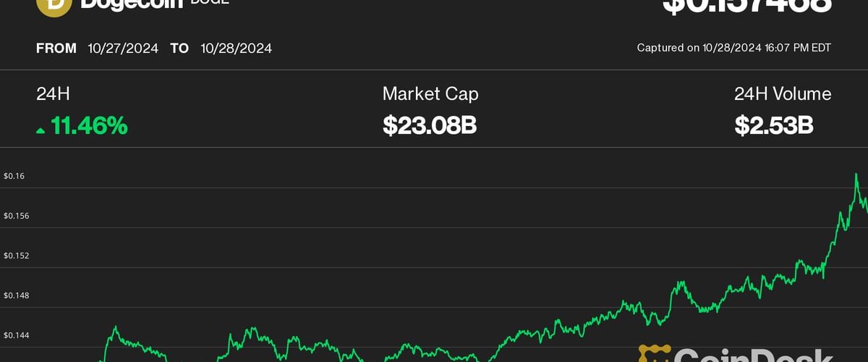Click the Market Cap label
868x362 pixels.
[430, 93]
